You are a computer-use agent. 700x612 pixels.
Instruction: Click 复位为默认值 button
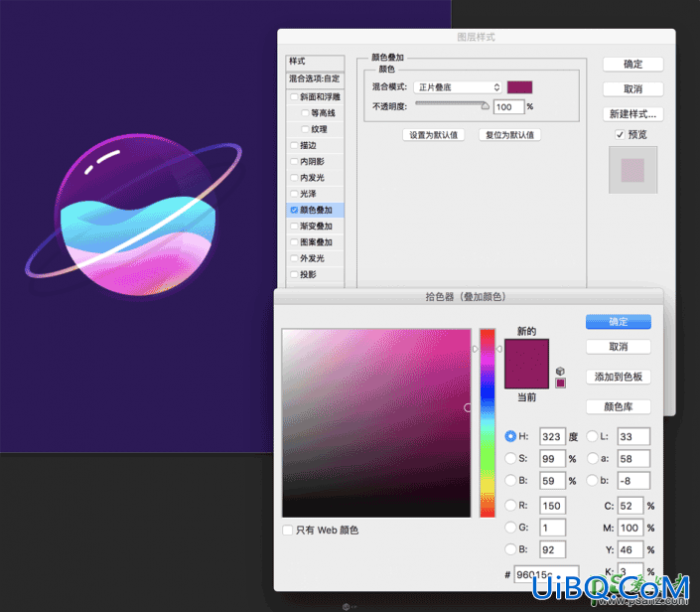(x=509, y=135)
